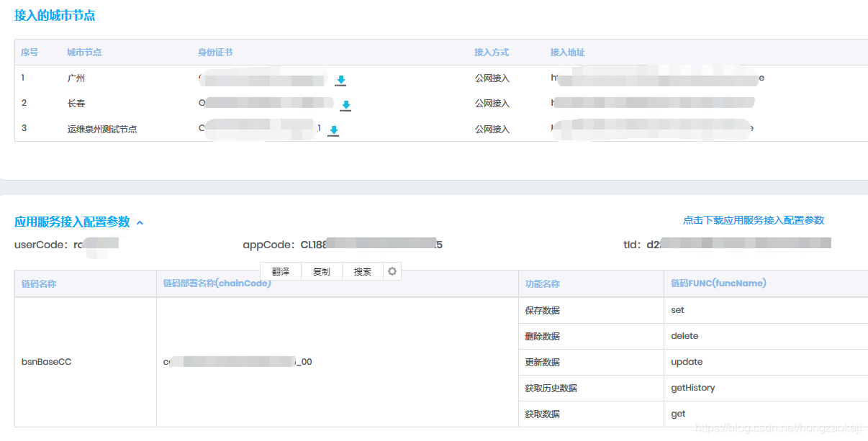The image size is (868, 441).
Task: Select 公网接入 in the 长春 row
Action: (492, 103)
